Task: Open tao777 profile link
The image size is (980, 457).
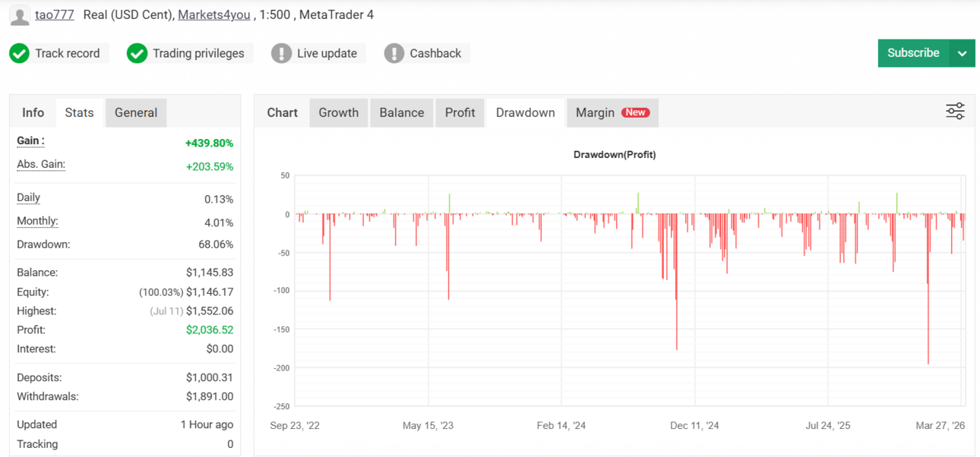Action: click(x=55, y=14)
